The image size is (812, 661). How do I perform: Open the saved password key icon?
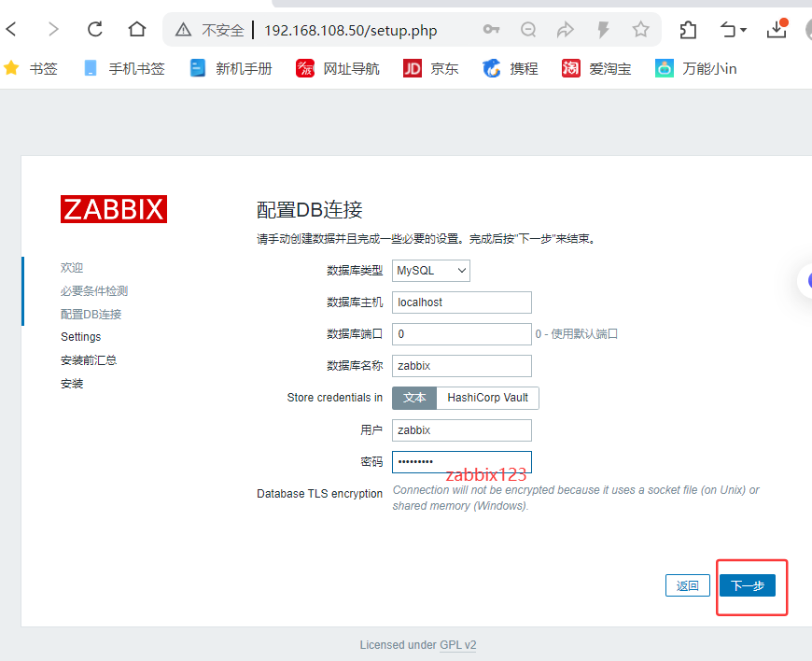(491, 30)
